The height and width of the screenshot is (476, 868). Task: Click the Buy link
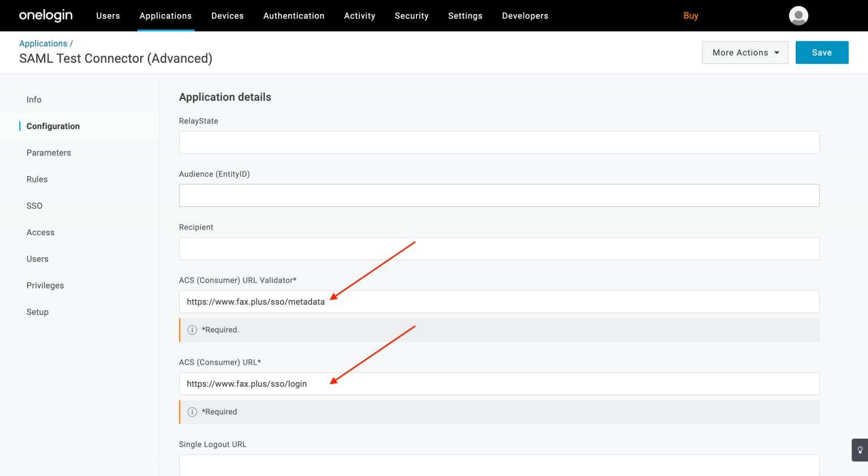691,16
